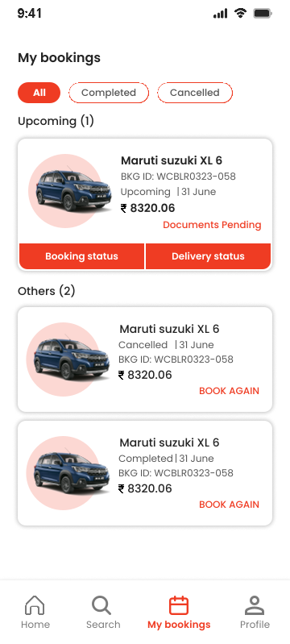Tap Documents Pending link on upcoming booking
290x644 pixels.
212,225
